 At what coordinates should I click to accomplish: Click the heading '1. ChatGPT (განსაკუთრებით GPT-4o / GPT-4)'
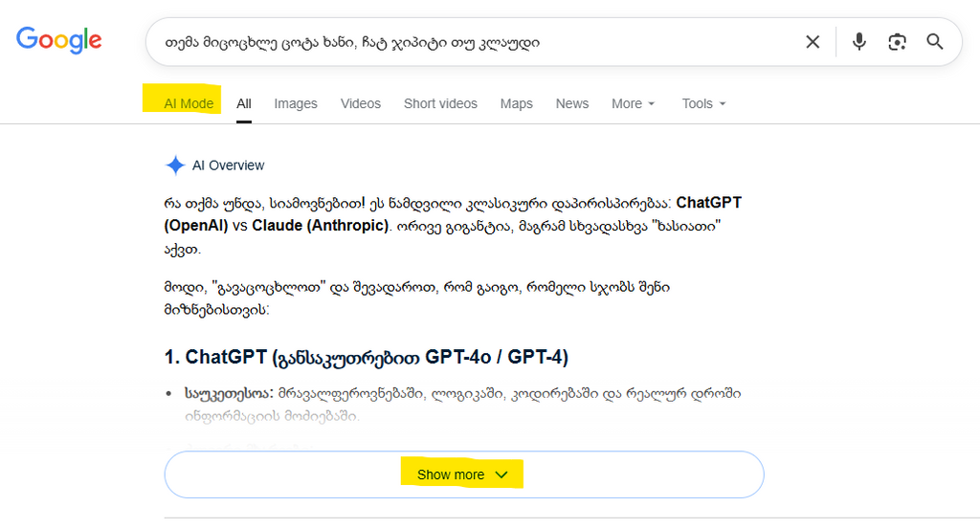click(x=367, y=357)
